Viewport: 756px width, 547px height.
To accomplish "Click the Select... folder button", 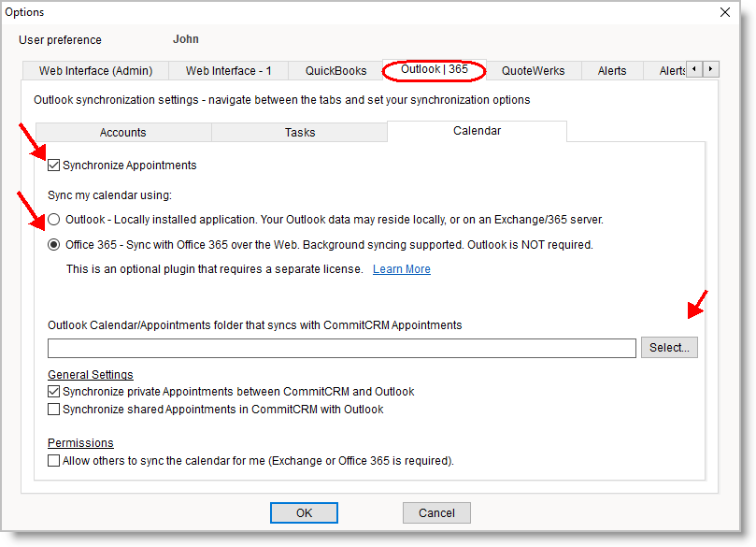I will [x=668, y=348].
